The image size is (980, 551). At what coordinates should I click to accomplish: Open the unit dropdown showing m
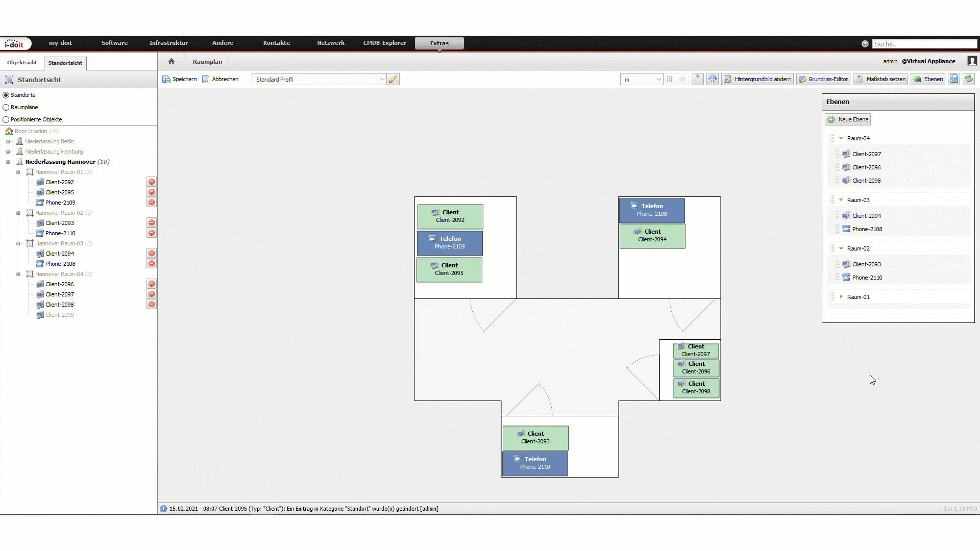click(x=642, y=80)
